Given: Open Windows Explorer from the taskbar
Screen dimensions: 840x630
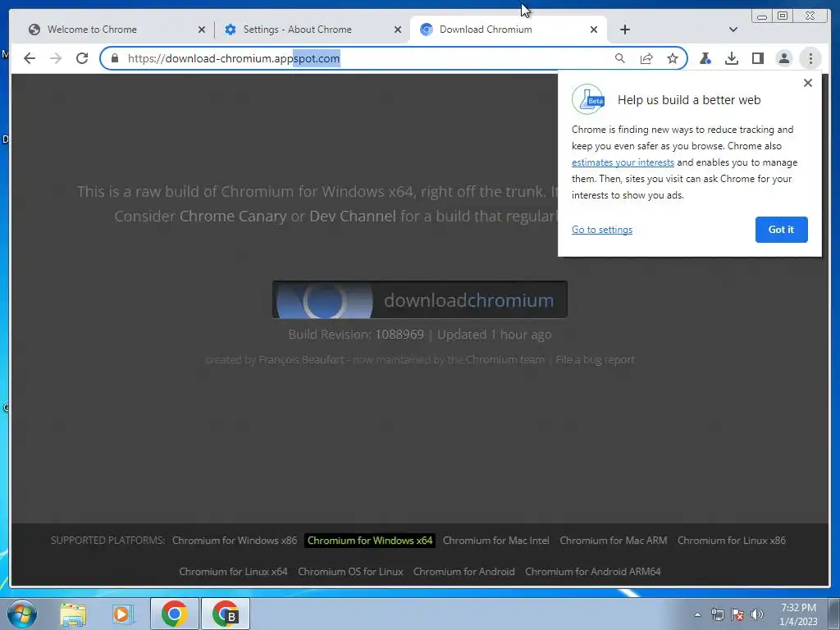Looking at the screenshot, I should point(73,614).
